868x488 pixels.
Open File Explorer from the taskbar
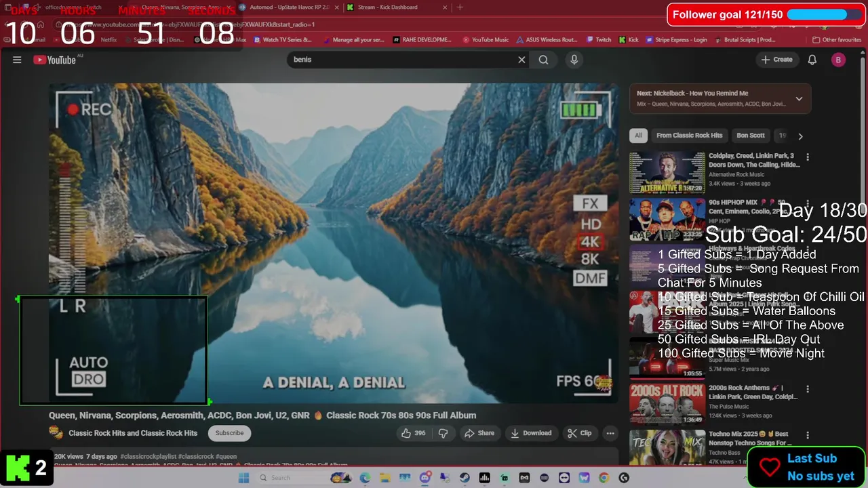384,478
